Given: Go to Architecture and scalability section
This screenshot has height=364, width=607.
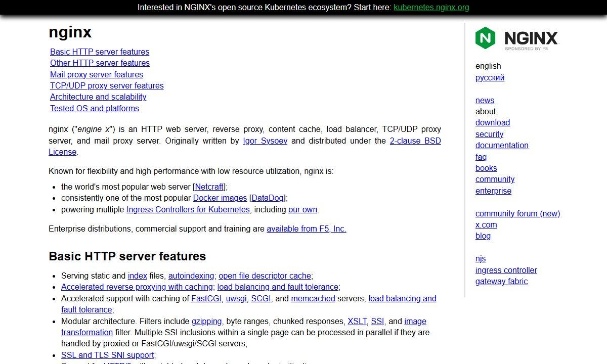Looking at the screenshot, I should pyautogui.click(x=98, y=97).
